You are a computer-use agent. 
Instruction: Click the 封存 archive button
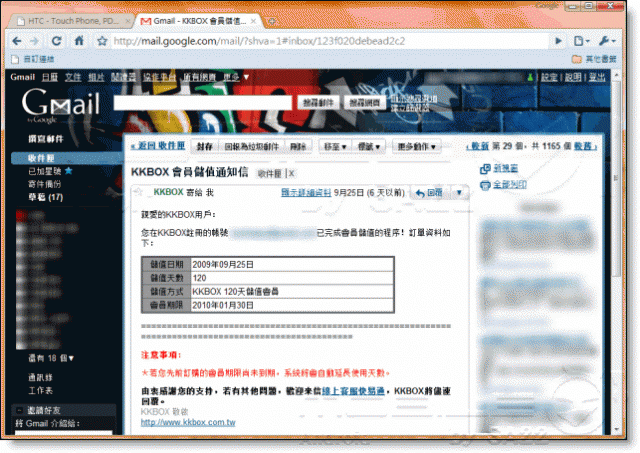204,147
